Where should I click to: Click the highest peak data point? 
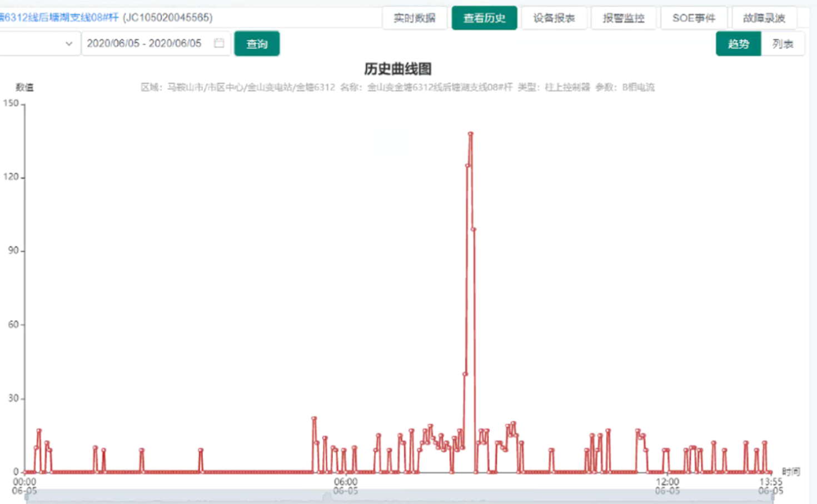coord(470,133)
